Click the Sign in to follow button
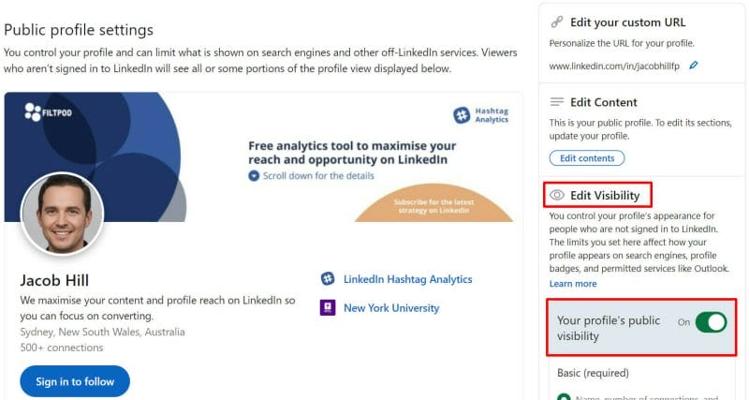This screenshot has height=400, width=749. 75,381
